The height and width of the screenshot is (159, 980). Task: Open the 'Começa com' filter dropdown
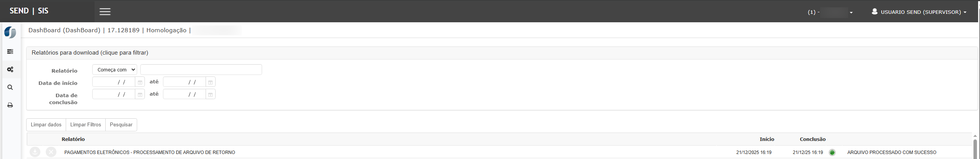point(115,70)
